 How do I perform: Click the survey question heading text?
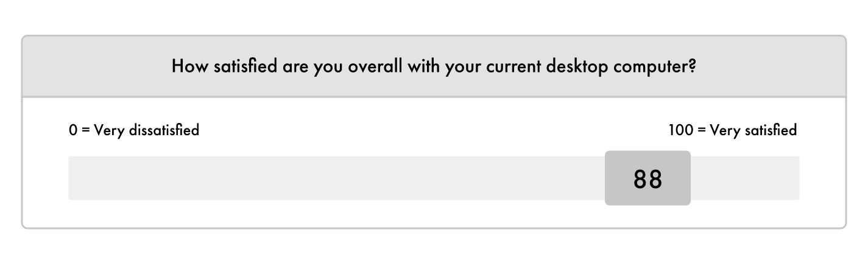[x=434, y=66]
